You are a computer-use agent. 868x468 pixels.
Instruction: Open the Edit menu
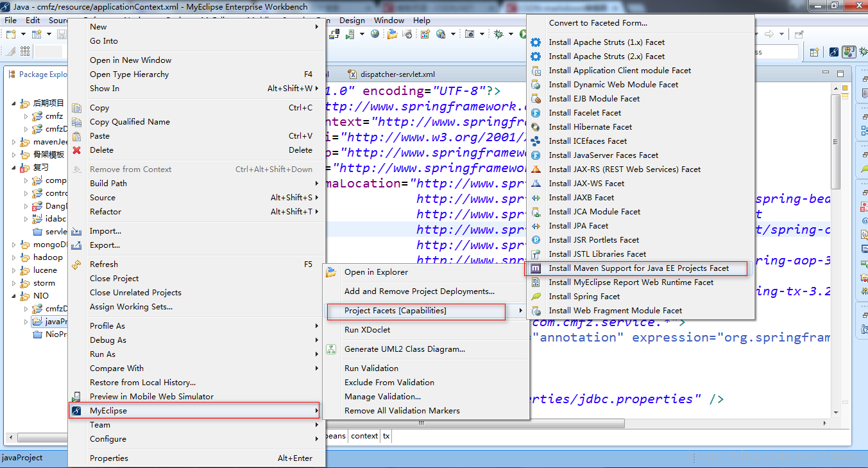(x=33, y=21)
